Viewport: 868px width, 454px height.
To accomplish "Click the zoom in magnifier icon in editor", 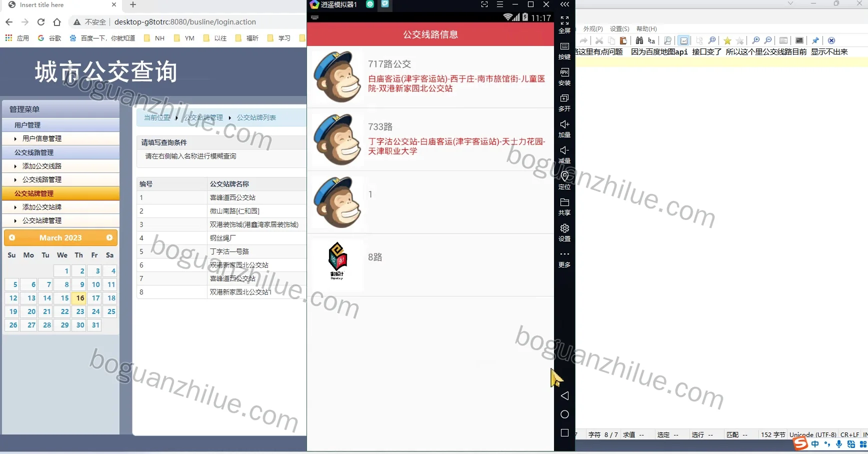I will click(x=756, y=40).
